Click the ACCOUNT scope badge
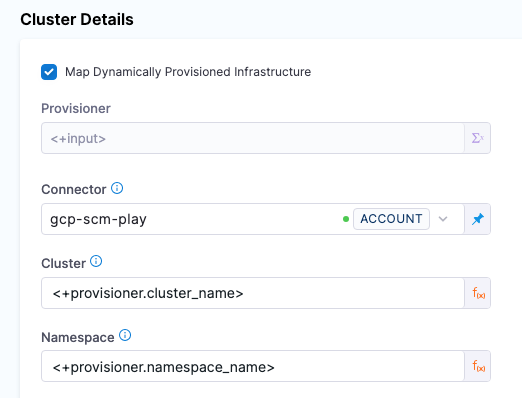This screenshot has height=398, width=522. pos(391,219)
